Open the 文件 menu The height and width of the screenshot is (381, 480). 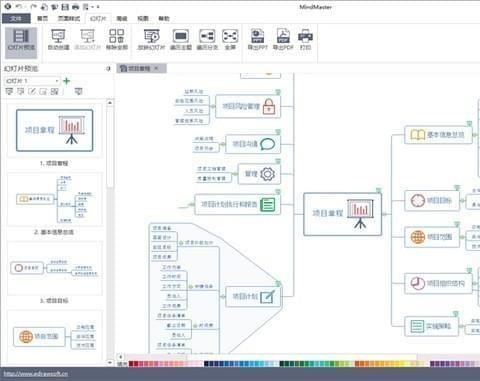click(x=16, y=18)
